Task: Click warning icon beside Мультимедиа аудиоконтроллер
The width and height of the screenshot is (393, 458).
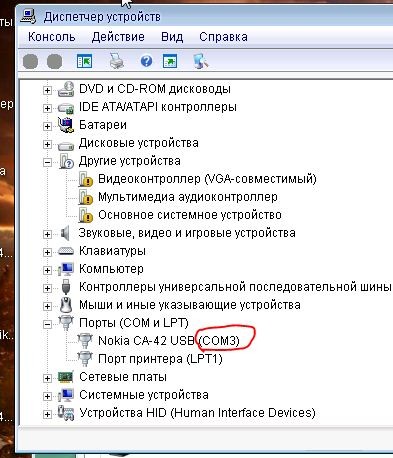Action: pyautogui.click(x=85, y=197)
